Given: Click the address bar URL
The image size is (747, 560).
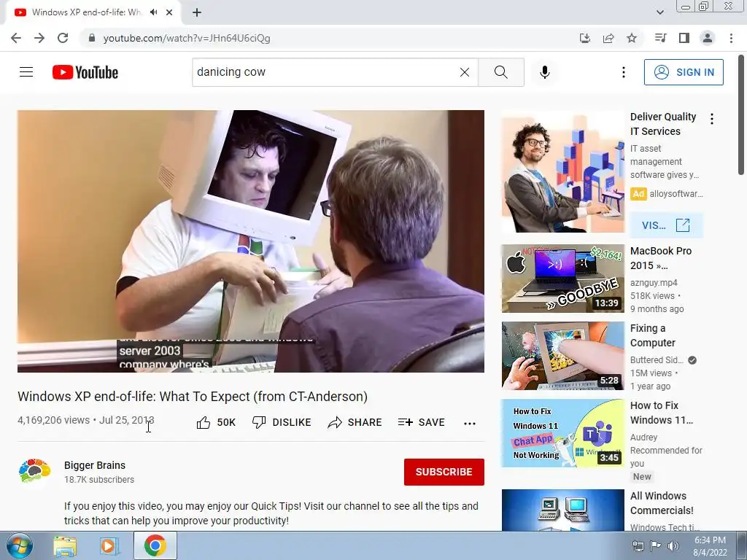Looking at the screenshot, I should (187, 38).
